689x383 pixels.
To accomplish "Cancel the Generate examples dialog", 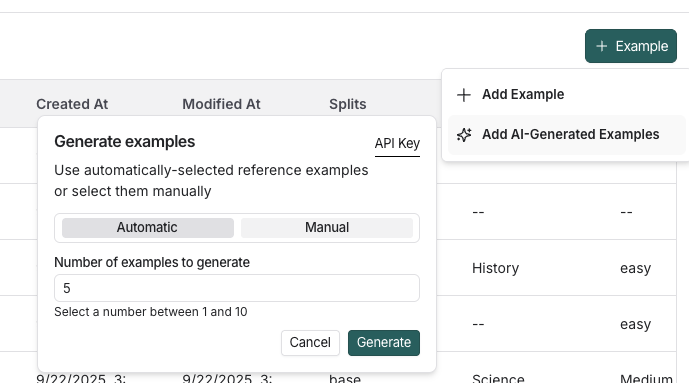I will tap(310, 343).
